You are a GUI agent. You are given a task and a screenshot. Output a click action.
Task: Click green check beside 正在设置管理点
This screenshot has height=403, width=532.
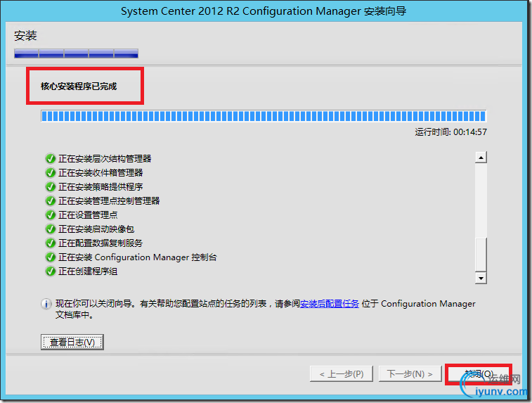[50, 215]
